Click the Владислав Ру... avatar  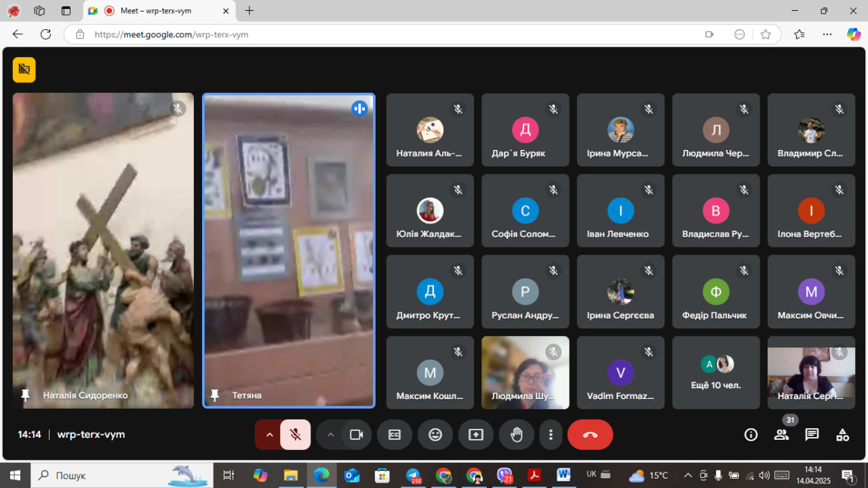(x=716, y=211)
